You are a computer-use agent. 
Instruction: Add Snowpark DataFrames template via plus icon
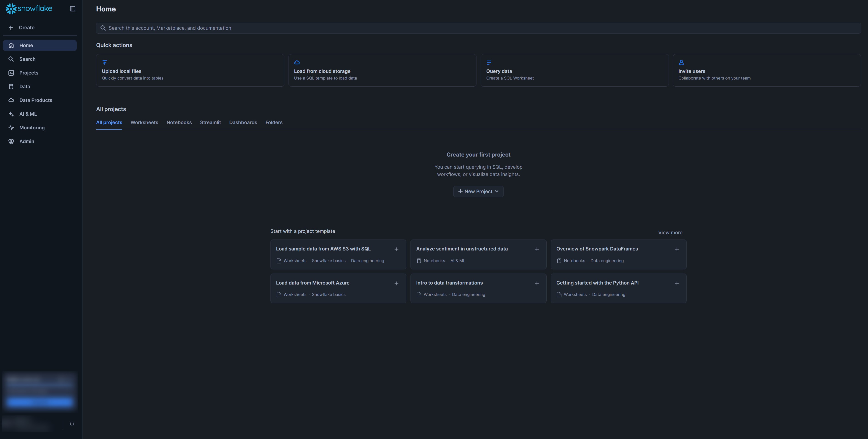[677, 250]
